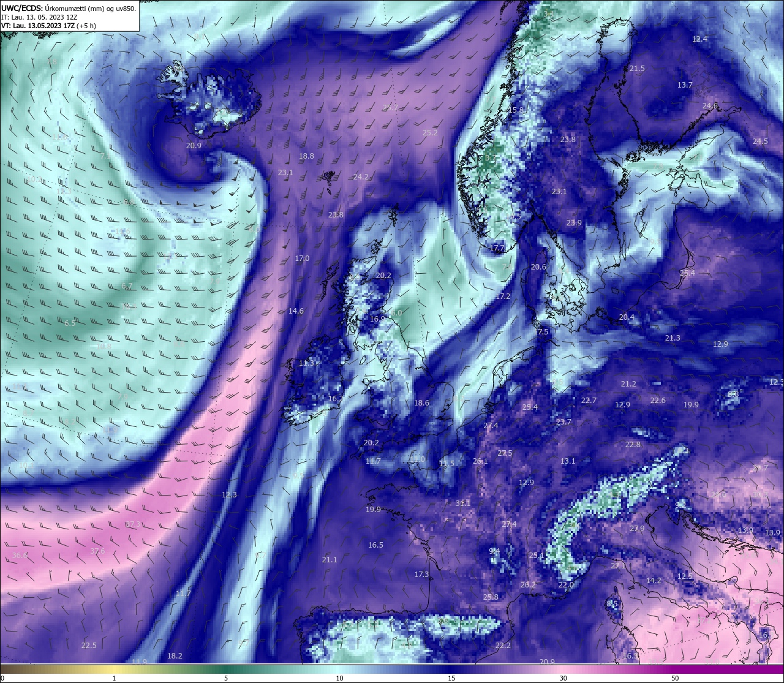Click the 22.6 value label
Viewport: 784px width, 683px height.
tap(658, 400)
